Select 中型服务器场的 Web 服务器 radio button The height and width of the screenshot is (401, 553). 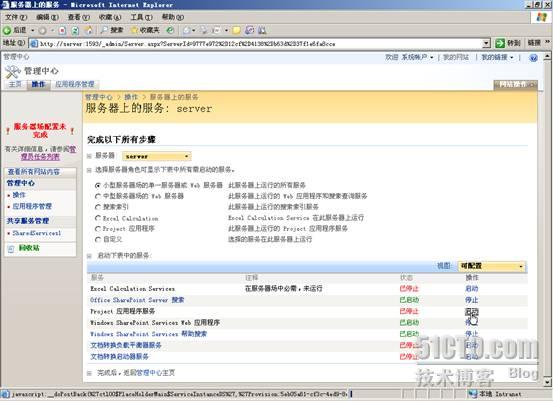click(x=98, y=196)
